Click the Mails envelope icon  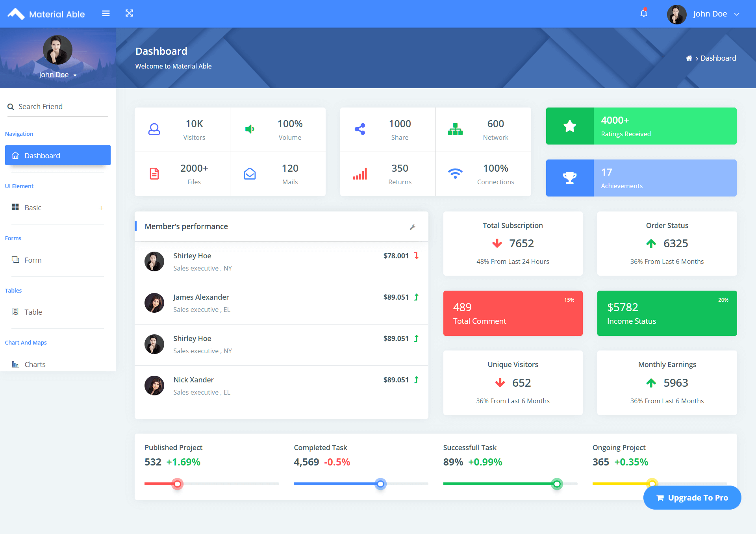click(250, 173)
